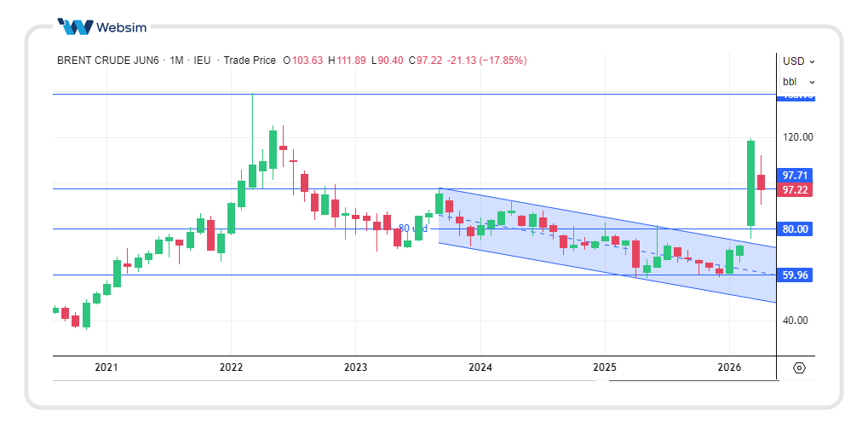The width and height of the screenshot is (868, 434).
Task: Open chart settings hexagon icon
Action: click(799, 367)
